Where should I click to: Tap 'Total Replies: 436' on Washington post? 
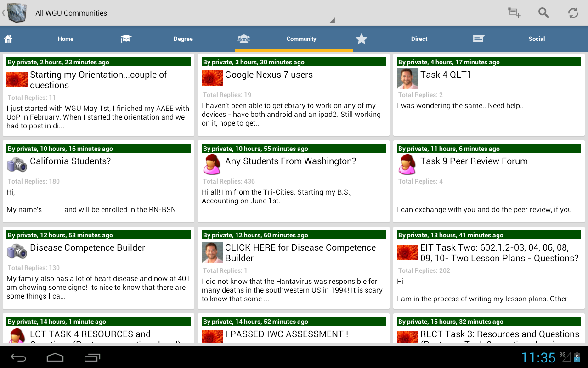coord(229,181)
